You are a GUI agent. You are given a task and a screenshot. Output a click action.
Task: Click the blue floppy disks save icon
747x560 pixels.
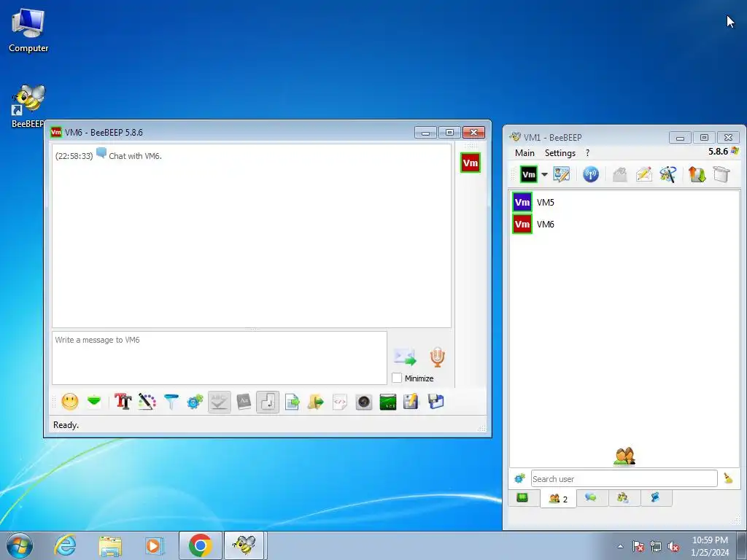point(436,402)
